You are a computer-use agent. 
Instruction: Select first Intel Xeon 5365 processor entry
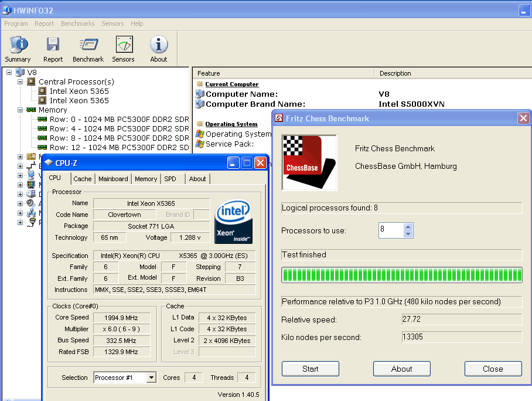(79, 91)
